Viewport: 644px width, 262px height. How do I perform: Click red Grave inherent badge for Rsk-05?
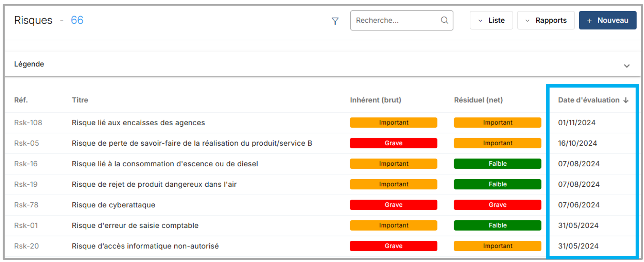(x=393, y=143)
